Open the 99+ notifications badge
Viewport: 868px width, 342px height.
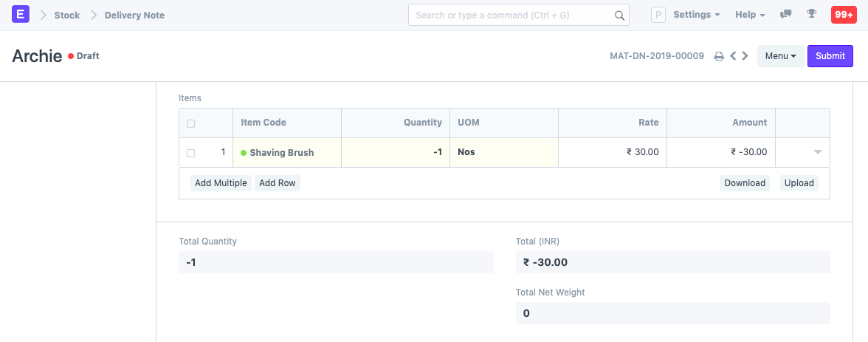pyautogui.click(x=843, y=15)
